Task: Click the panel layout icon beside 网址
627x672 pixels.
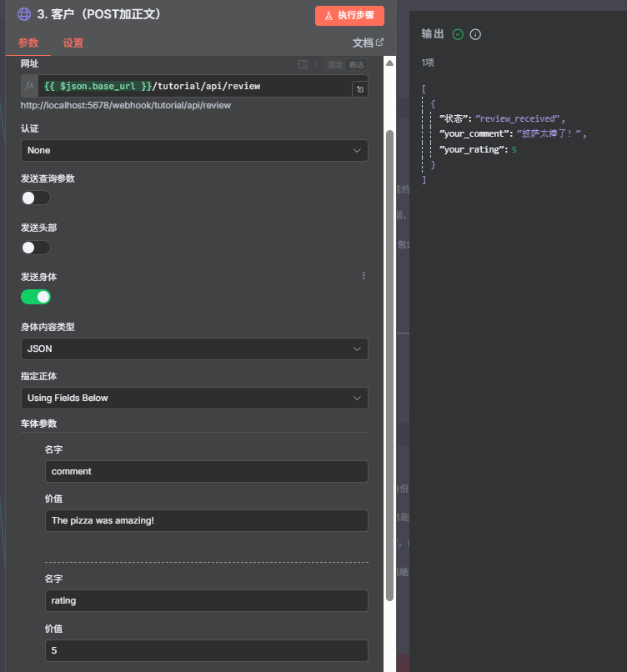Action: (x=303, y=64)
